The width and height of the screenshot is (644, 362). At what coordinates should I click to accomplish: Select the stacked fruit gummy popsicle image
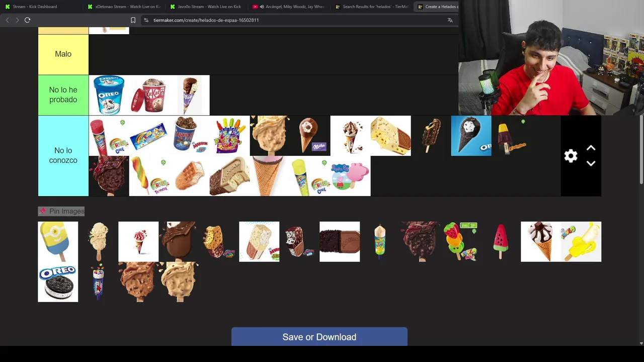[460, 241]
